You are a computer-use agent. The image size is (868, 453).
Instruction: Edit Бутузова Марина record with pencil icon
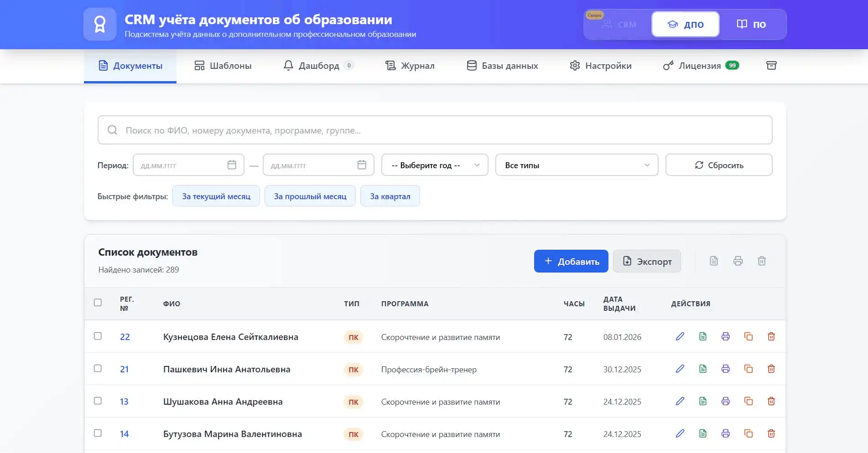(680, 433)
